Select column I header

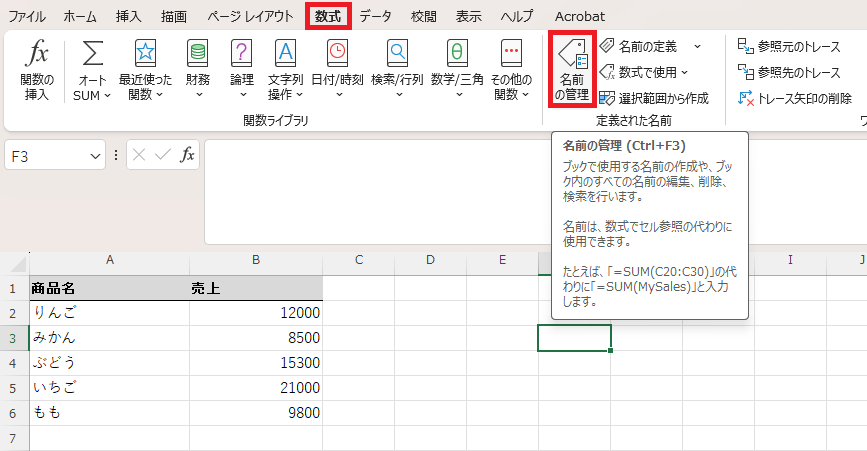790,260
